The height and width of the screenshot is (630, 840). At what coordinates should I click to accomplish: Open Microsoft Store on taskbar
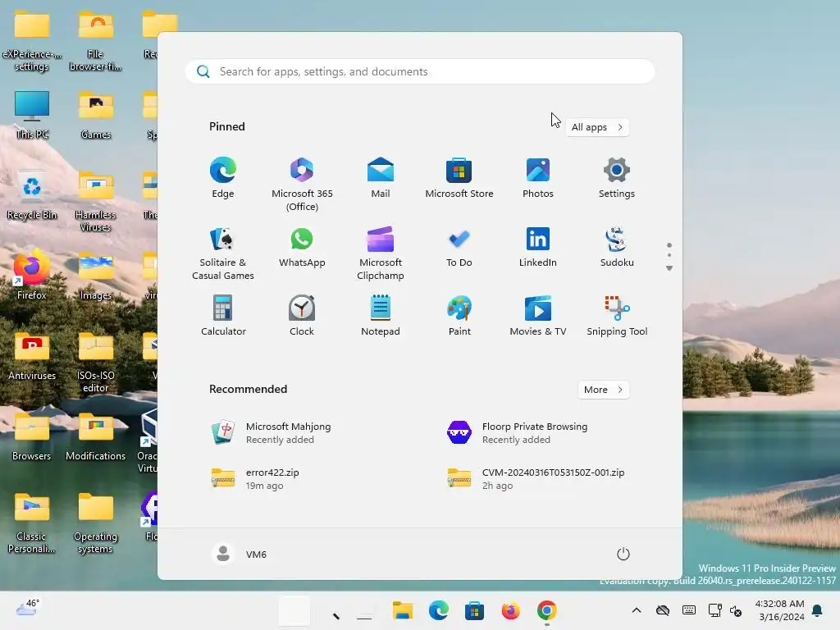474,610
